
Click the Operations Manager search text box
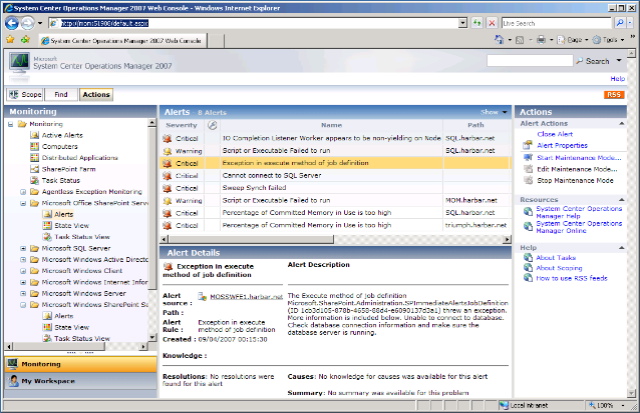(530, 61)
